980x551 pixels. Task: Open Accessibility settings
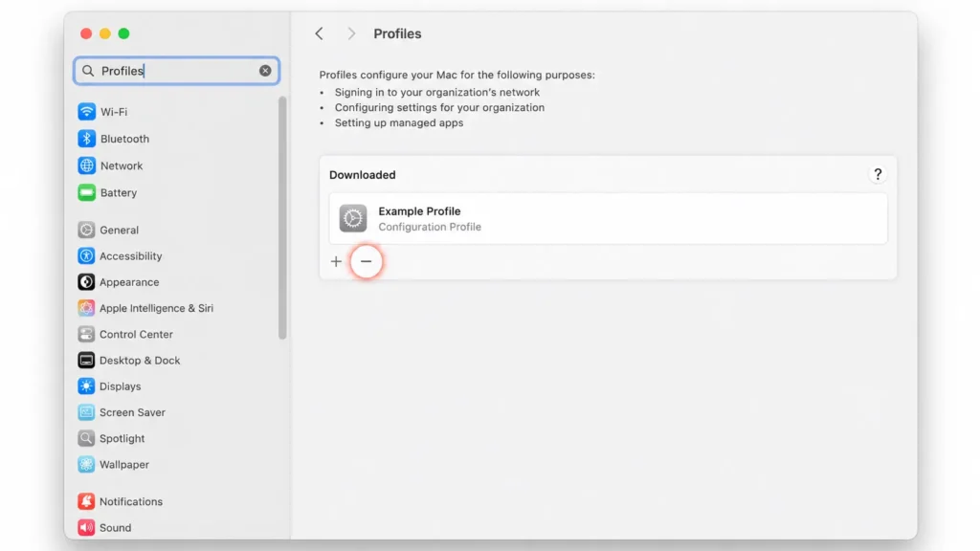point(120,256)
